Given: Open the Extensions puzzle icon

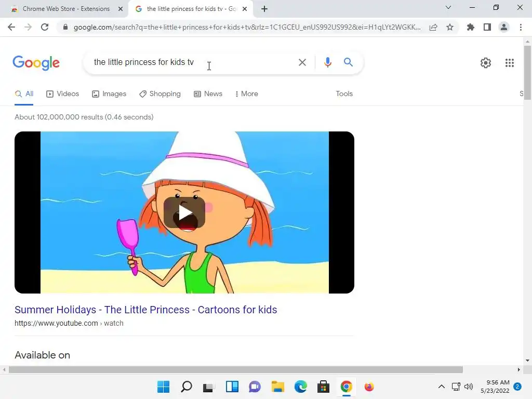Looking at the screenshot, I should coord(471,27).
